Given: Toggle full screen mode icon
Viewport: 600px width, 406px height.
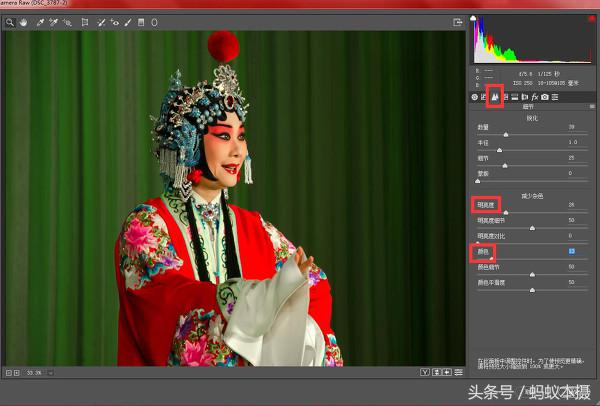Looking at the screenshot, I should 458,22.
